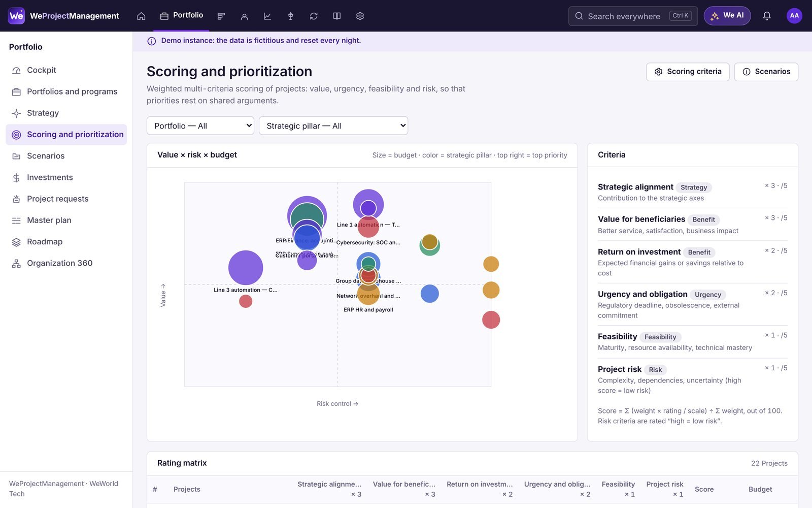Open Investments in the sidebar
Screen dimensions: 812x508
[x=66, y=177]
